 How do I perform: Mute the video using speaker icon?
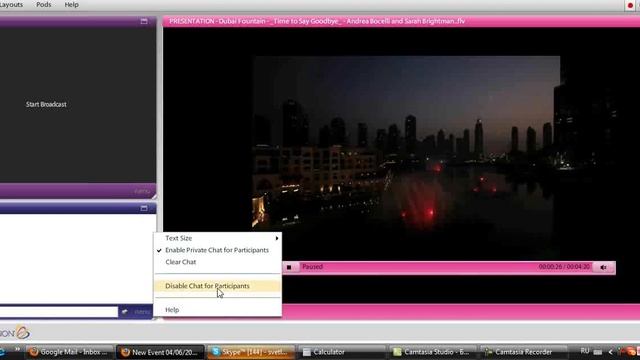(604, 267)
